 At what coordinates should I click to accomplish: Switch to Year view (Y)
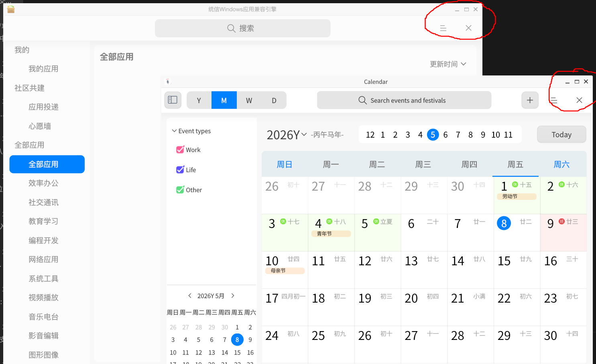[x=199, y=100]
